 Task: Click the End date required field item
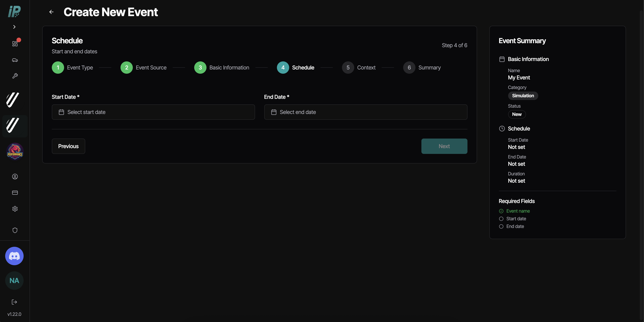coord(512,226)
